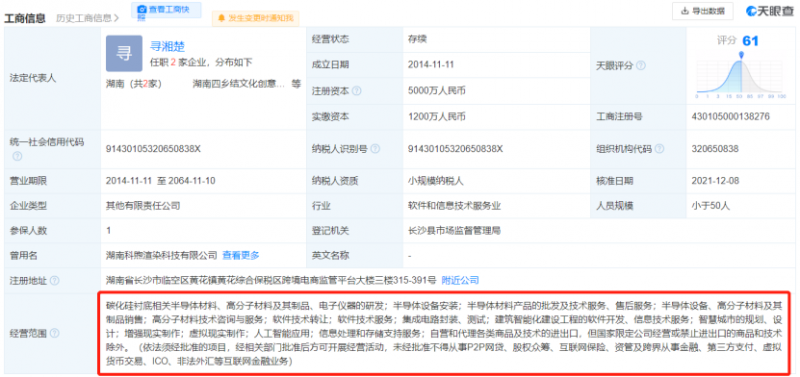Click the help icon beside 注册资本

(x=357, y=91)
